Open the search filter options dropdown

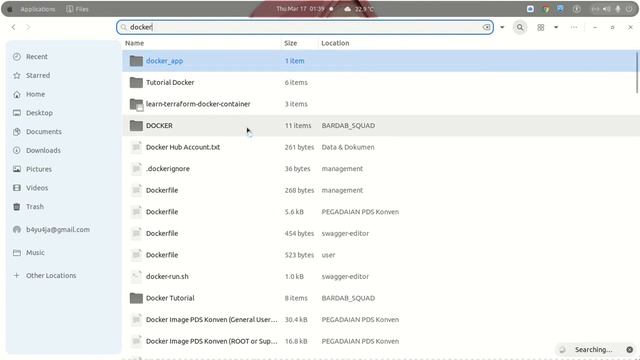click(502, 27)
